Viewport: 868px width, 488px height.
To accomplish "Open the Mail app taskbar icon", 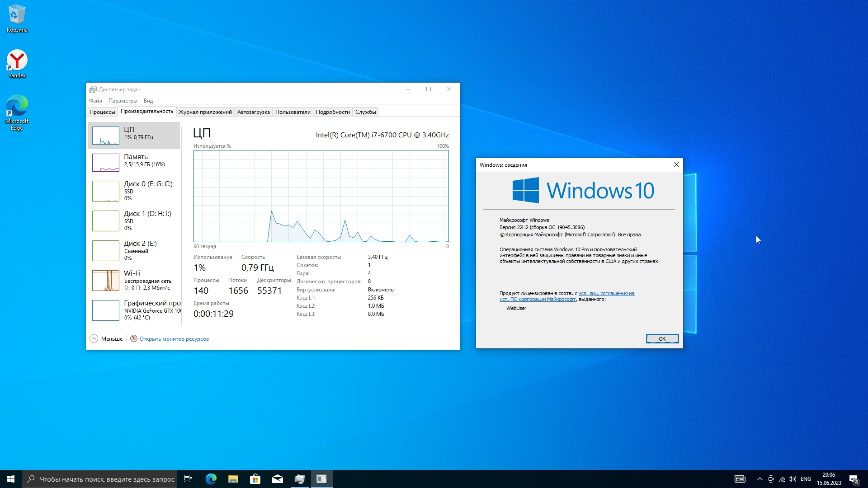I will 277,479.
